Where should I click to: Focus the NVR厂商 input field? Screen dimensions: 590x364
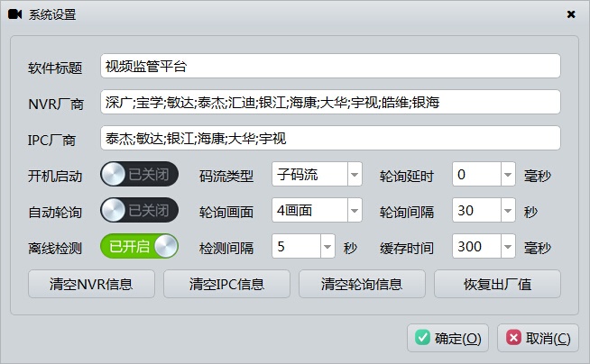pyautogui.click(x=330, y=102)
